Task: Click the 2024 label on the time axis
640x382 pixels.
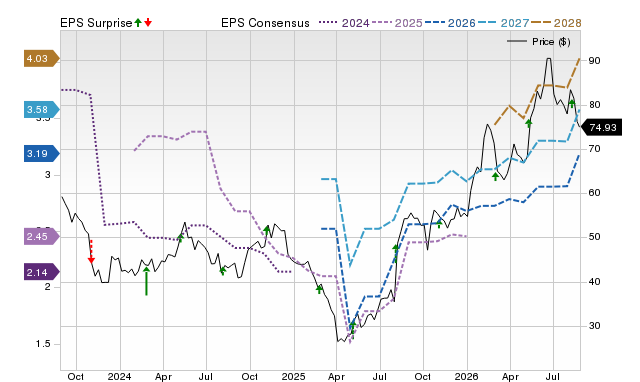Action: [119, 376]
